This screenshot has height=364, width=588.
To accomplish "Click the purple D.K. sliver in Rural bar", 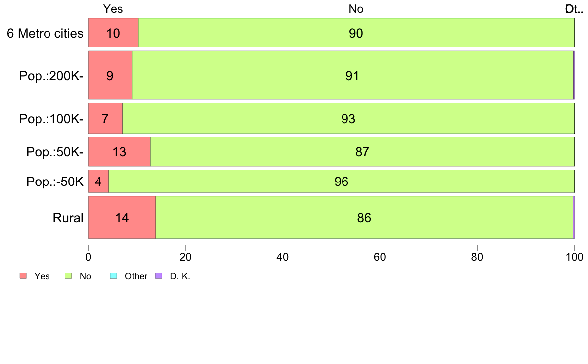I will 574,217.
